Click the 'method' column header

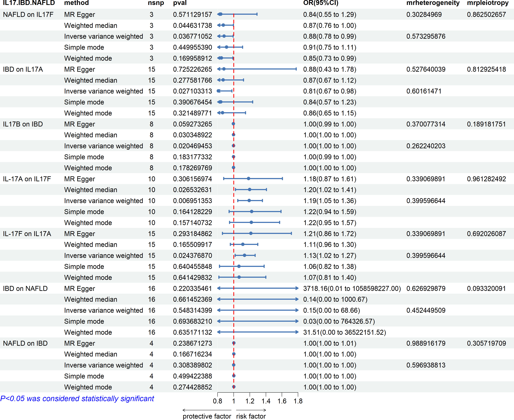tap(77, 3)
